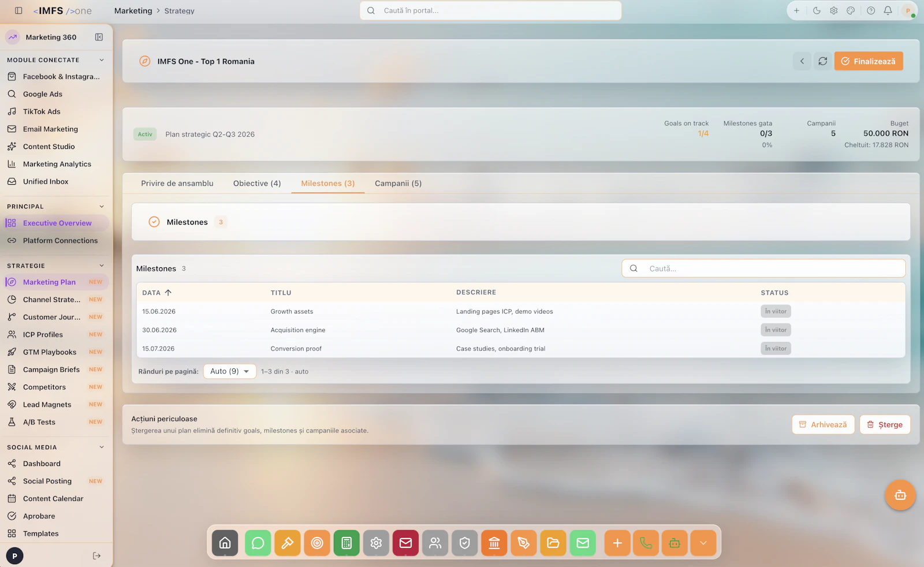
Task: Click the plus icon in the top bar
Action: tap(796, 10)
